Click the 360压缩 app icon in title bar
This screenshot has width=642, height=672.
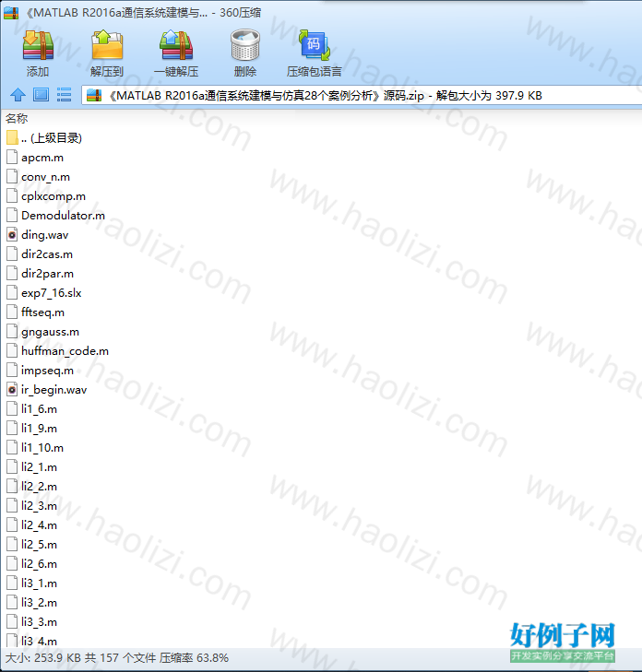click(12, 13)
